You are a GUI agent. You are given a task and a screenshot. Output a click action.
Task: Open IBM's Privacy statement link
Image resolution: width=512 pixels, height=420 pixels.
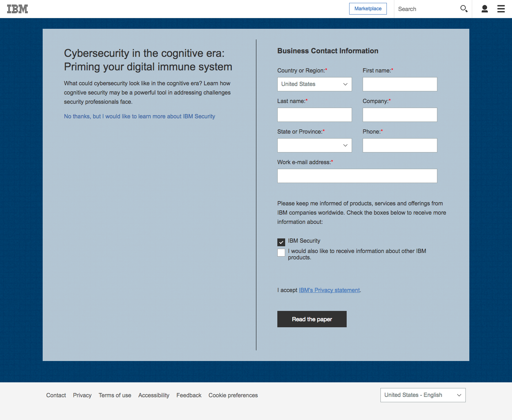coord(329,290)
